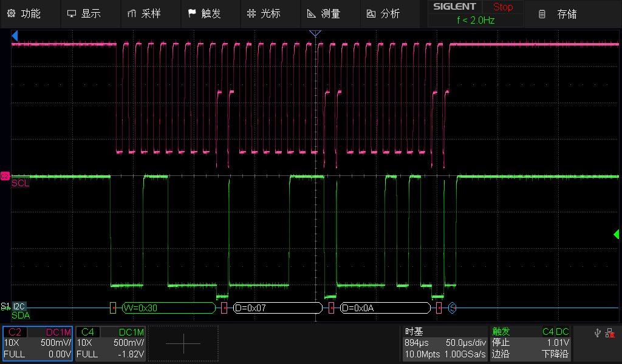Click the f < 2.0Hz frequency readout

(x=476, y=20)
